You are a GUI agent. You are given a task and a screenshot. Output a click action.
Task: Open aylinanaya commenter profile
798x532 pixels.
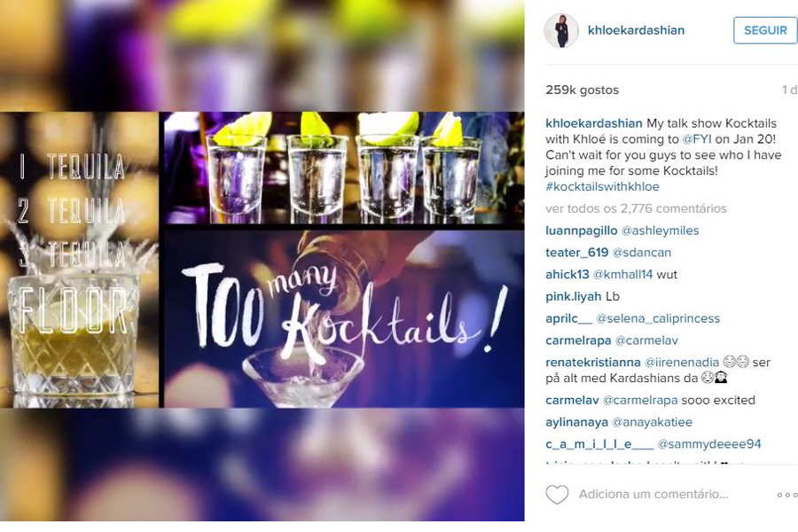click(x=576, y=422)
